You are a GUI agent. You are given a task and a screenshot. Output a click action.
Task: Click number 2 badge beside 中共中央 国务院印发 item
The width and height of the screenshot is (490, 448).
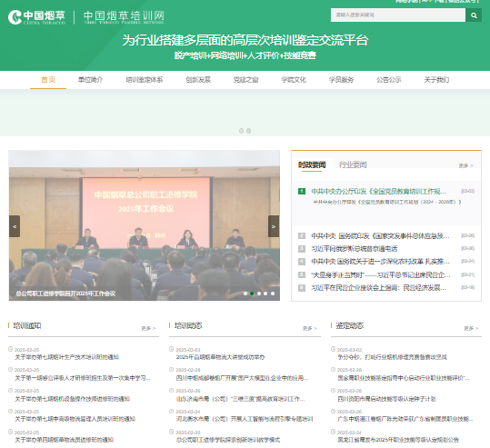tap(302, 235)
